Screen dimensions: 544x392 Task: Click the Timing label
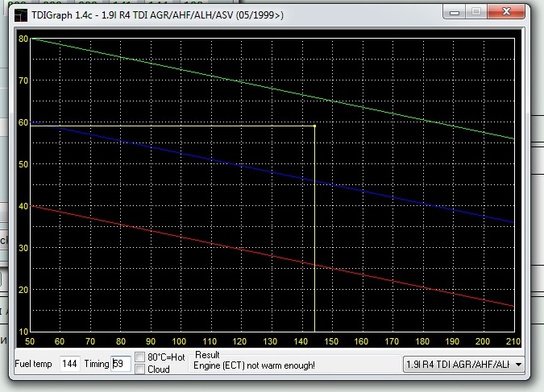(x=96, y=365)
